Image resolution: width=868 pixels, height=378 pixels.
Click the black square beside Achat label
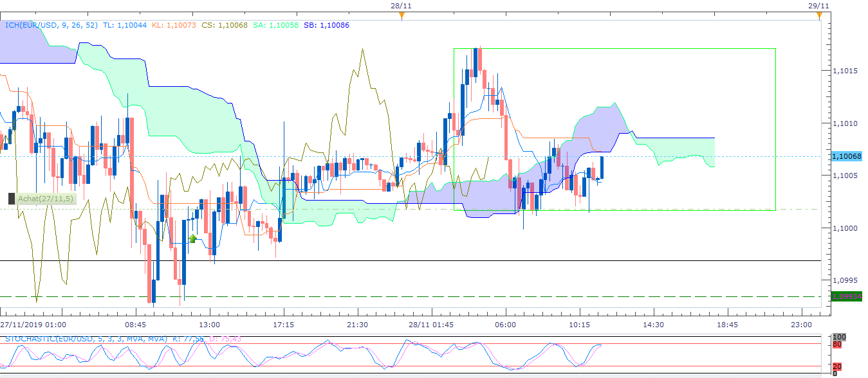pyautogui.click(x=11, y=199)
